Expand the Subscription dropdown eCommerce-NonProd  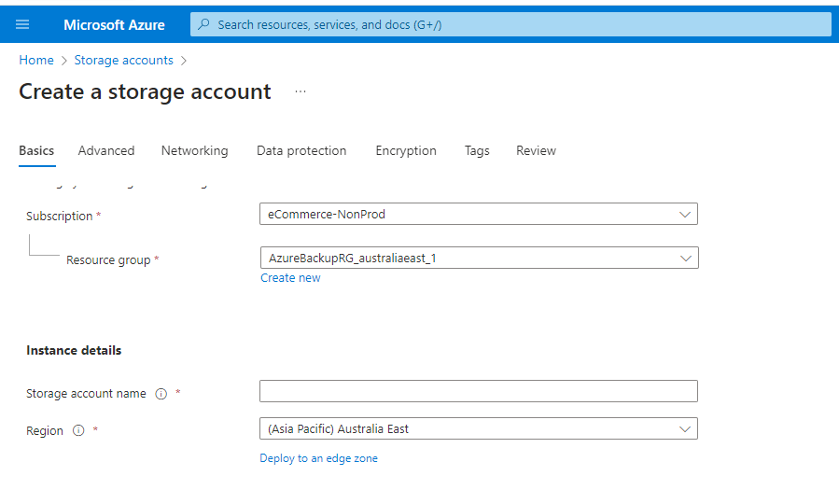[479, 214]
